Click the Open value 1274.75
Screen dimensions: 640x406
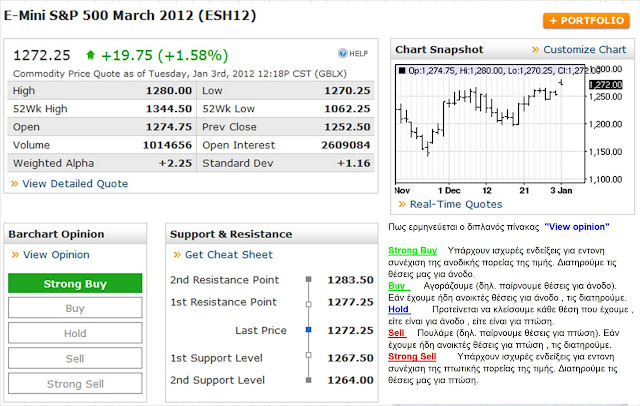[169, 127]
